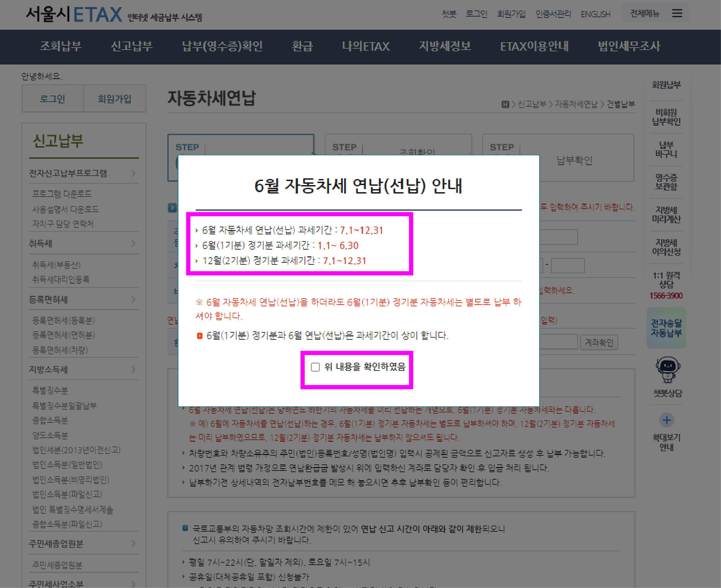Click the 로그인 button in sidebar
Viewport: 721px width, 588px height.
pos(52,99)
